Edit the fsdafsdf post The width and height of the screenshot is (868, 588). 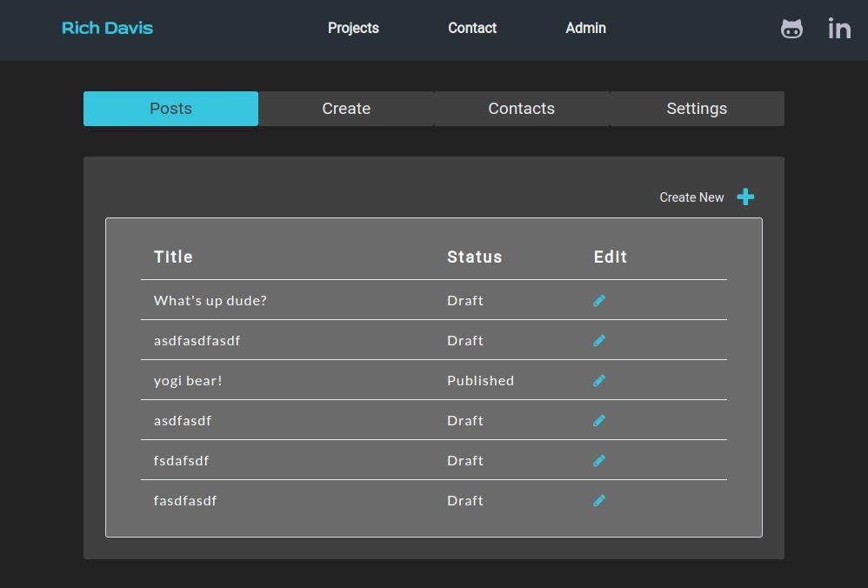(599, 460)
